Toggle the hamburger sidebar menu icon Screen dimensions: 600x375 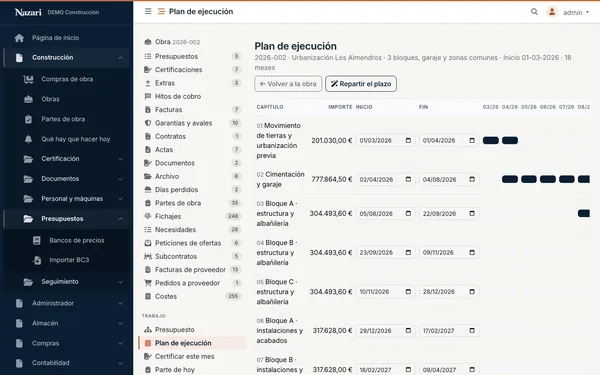click(x=148, y=11)
